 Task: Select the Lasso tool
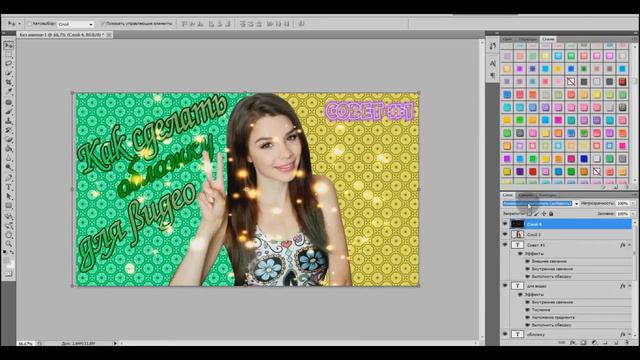pos(9,64)
